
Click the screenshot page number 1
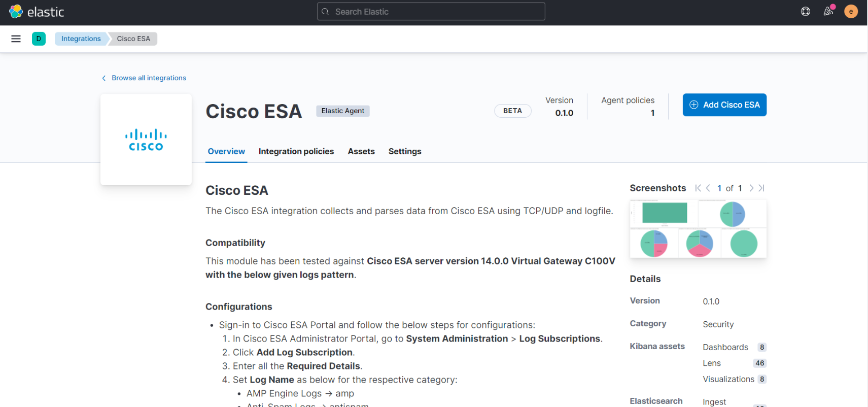[719, 188]
